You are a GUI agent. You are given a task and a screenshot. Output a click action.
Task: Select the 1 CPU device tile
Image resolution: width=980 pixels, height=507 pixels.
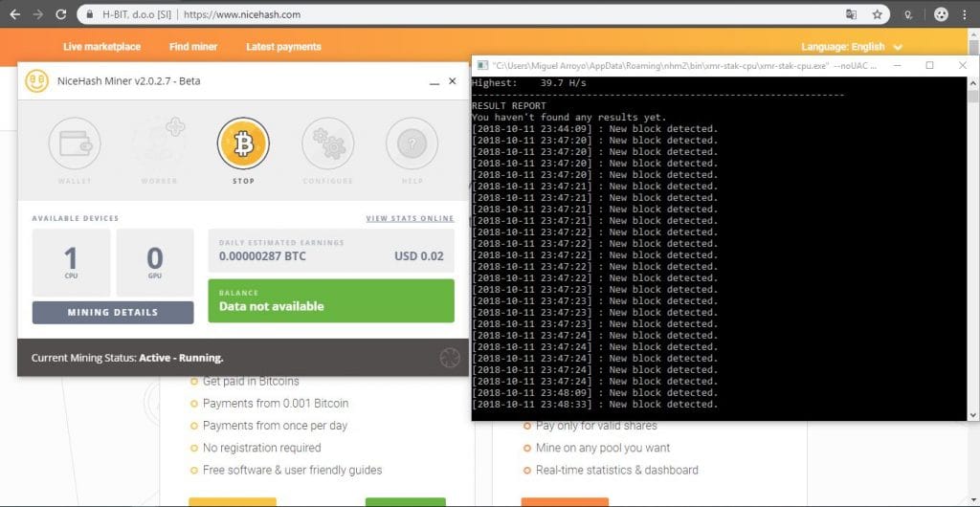pyautogui.click(x=71, y=263)
